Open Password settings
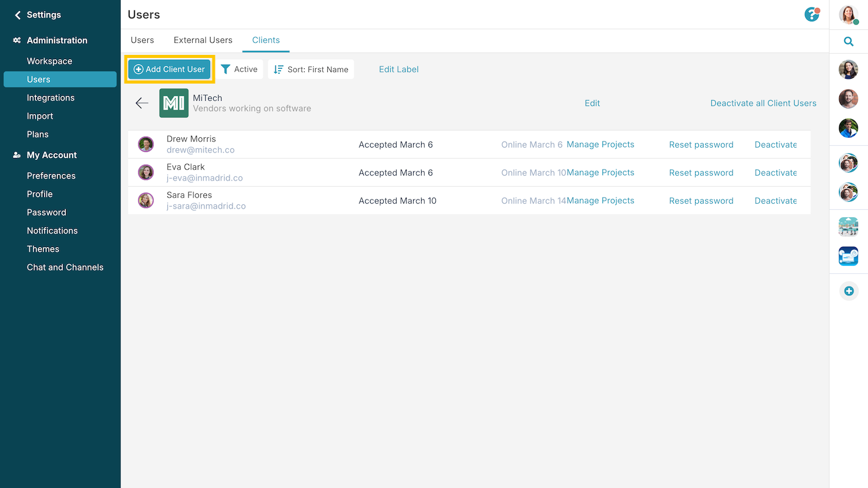Image resolution: width=868 pixels, height=488 pixels. coord(46,212)
